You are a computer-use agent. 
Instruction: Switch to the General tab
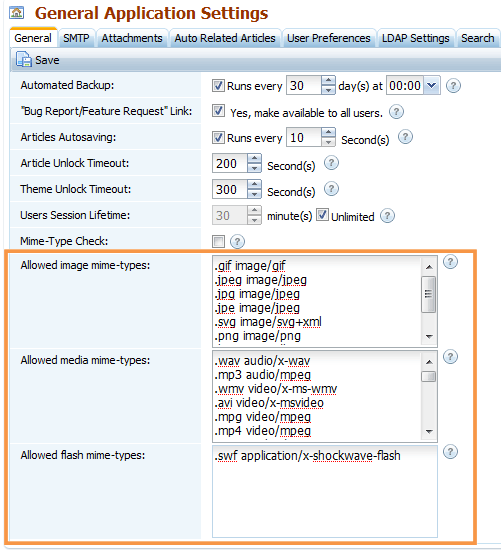(33, 38)
